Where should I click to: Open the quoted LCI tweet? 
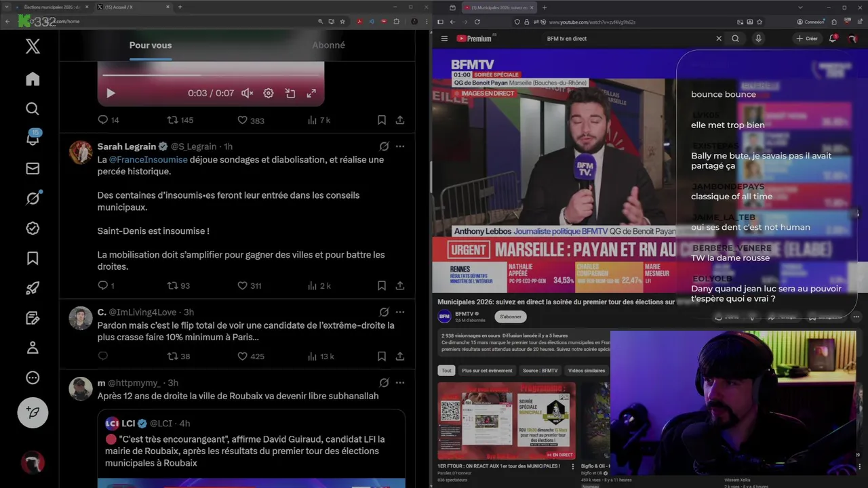click(x=251, y=448)
